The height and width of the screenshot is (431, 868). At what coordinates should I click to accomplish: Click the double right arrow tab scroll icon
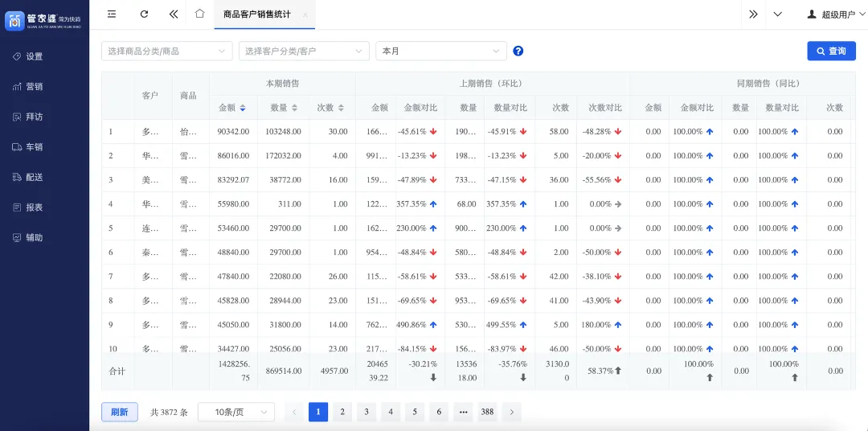753,14
